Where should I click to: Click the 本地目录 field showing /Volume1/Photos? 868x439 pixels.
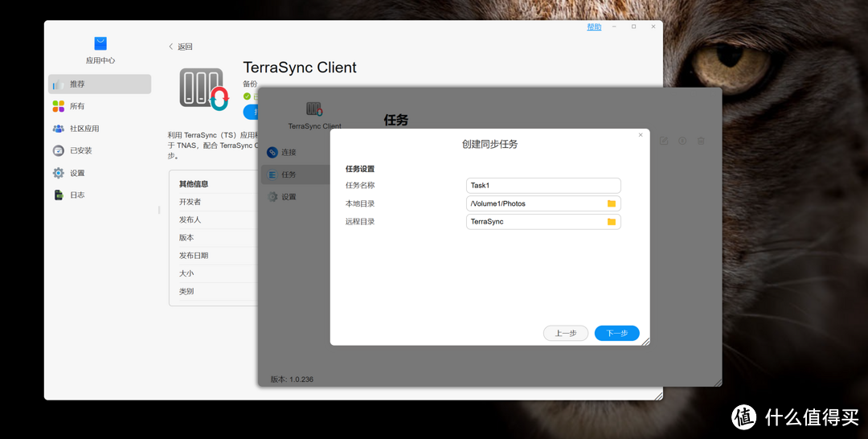coord(543,203)
